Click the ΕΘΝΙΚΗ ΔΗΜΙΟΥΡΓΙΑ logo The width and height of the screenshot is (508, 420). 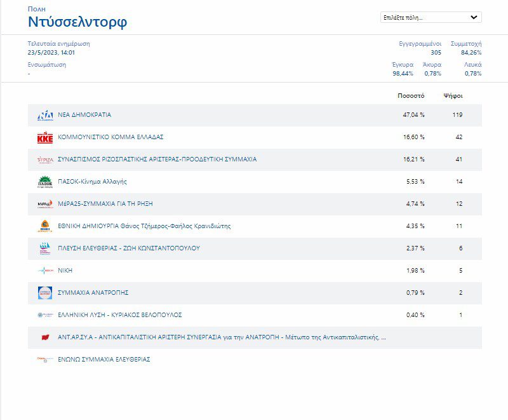(45, 226)
